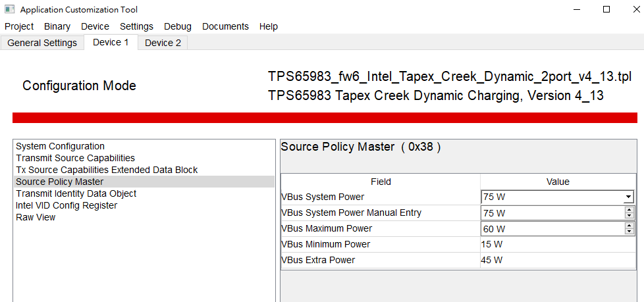Decrease VBus System Power Manual Entry value
The height and width of the screenshot is (302, 644).
coord(630,216)
